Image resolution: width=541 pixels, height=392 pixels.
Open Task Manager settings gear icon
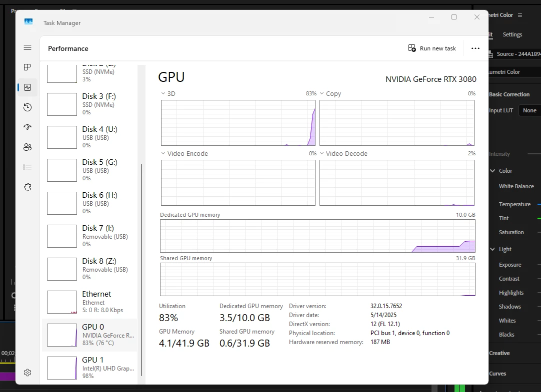(x=27, y=373)
